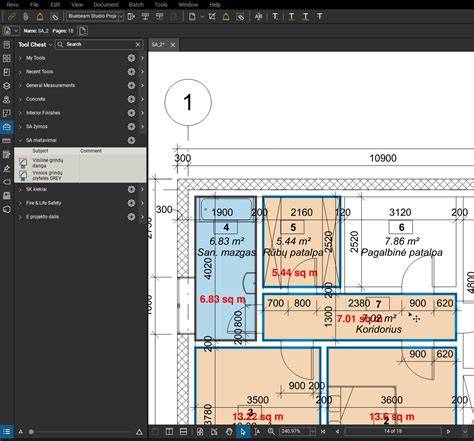Image resolution: width=474 pixels, height=441 pixels.
Task: Click the gear icon next to Fire & Life Safety
Action: pos(131,203)
